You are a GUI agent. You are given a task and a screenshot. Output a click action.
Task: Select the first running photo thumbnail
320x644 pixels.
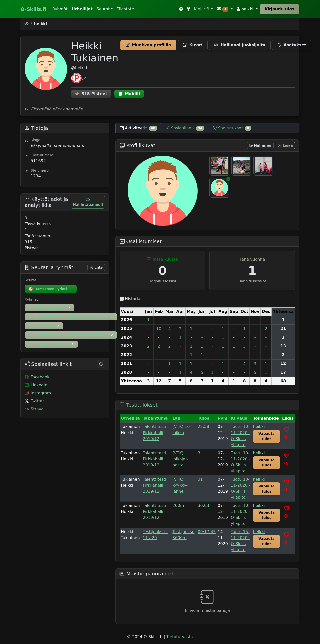click(x=219, y=166)
